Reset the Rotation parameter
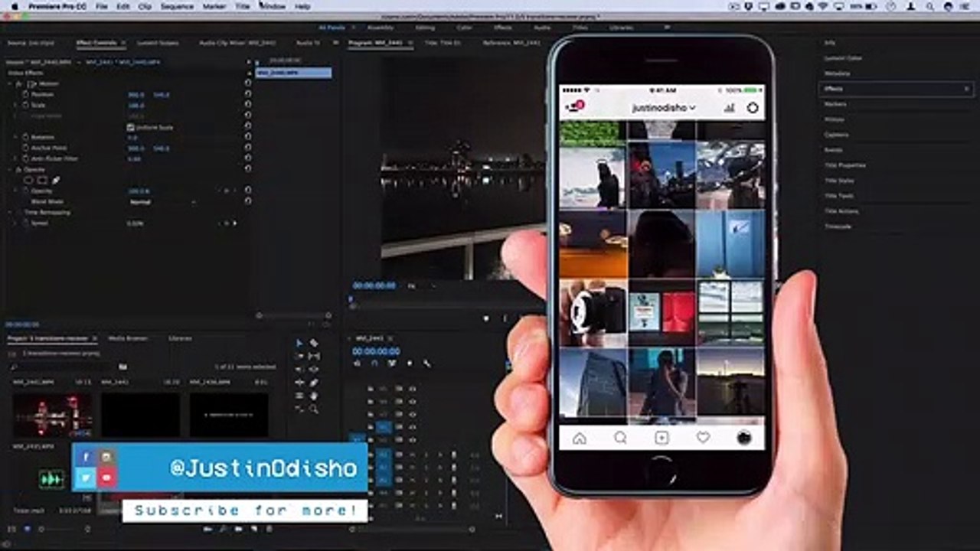Image resolution: width=980 pixels, height=551 pixels. pos(248,138)
